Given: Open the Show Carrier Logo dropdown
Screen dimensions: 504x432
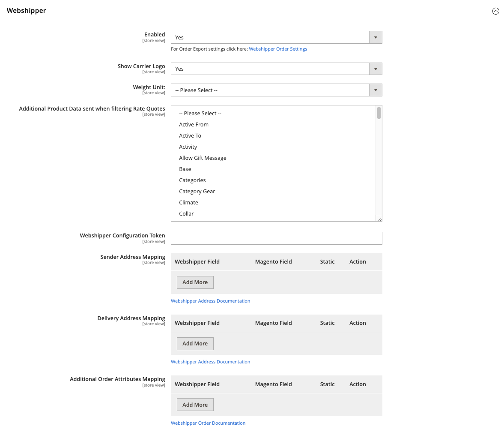Looking at the screenshot, I should (x=277, y=69).
